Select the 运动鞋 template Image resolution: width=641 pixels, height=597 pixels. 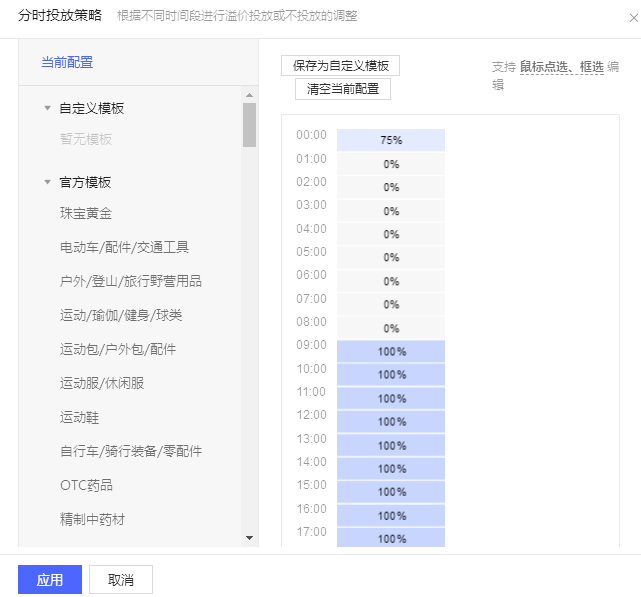[79, 417]
